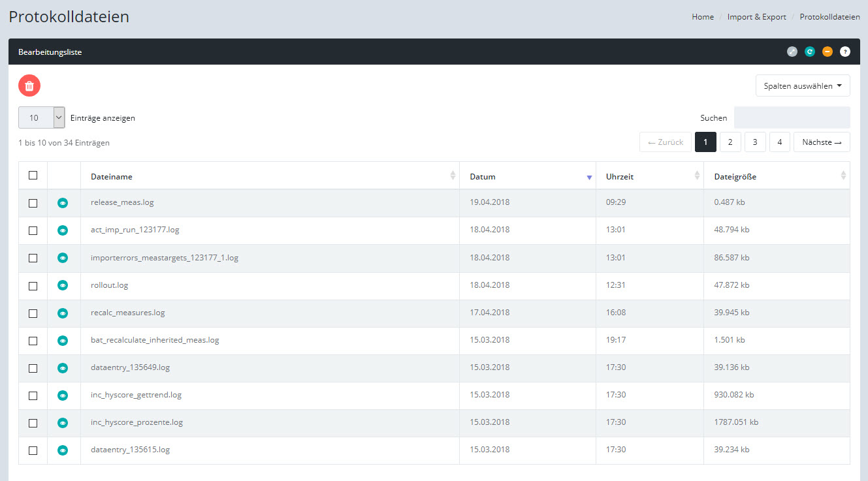868x481 pixels.
Task: Navigate to Import & Export breadcrumb
Action: tap(756, 17)
